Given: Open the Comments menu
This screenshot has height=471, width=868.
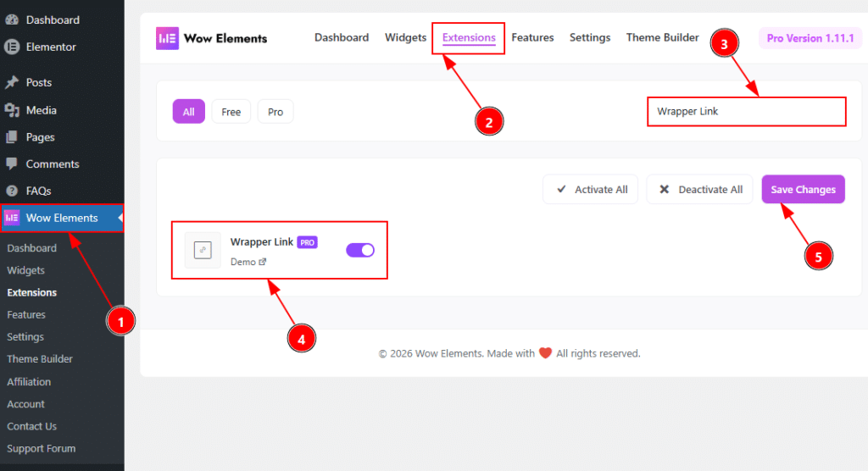Looking at the screenshot, I should click(x=53, y=163).
